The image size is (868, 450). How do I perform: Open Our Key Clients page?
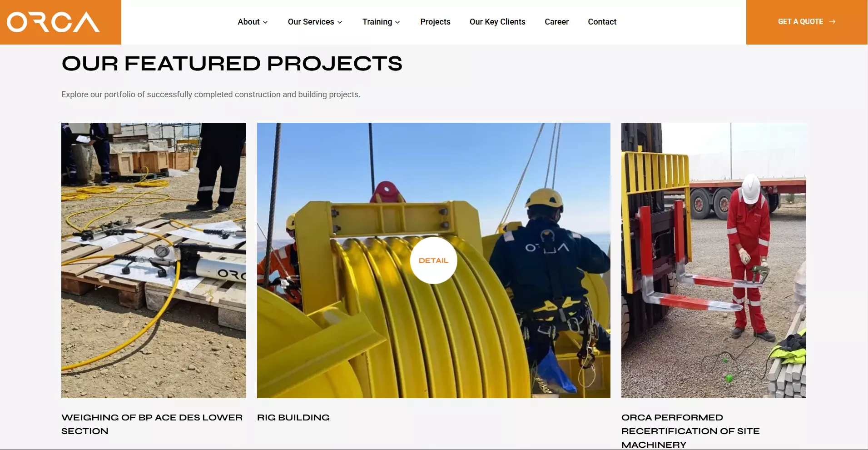(x=497, y=22)
